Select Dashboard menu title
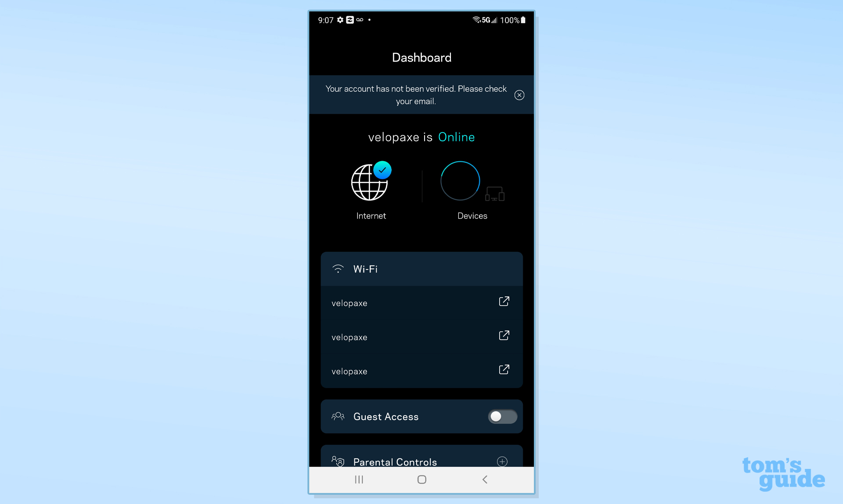Screen dimensions: 843x504 point(421,56)
